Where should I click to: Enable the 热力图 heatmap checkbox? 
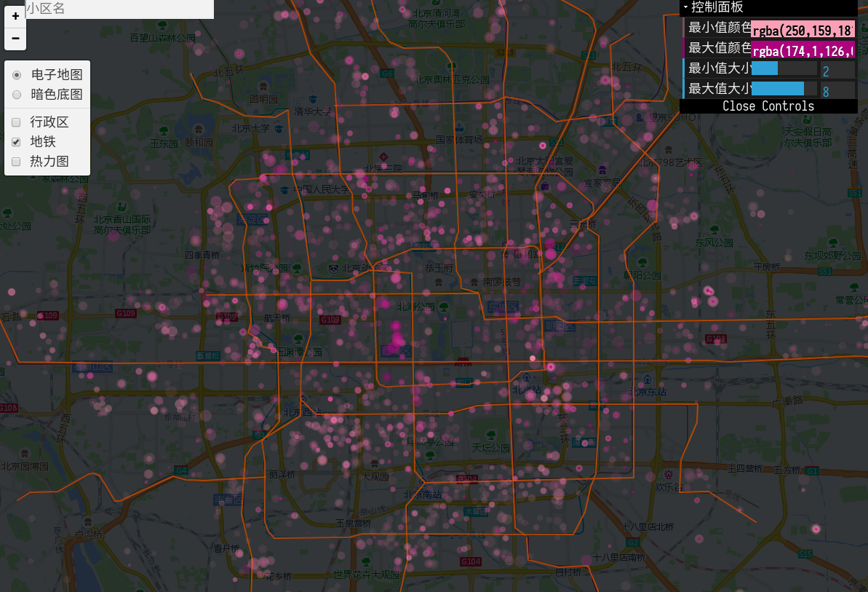click(x=16, y=162)
